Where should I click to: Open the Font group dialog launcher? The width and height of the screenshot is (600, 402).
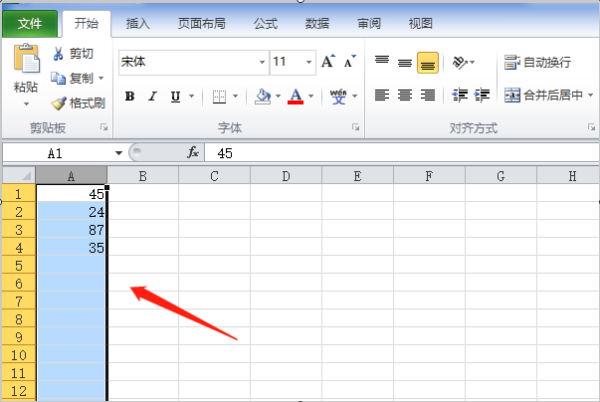coord(355,127)
